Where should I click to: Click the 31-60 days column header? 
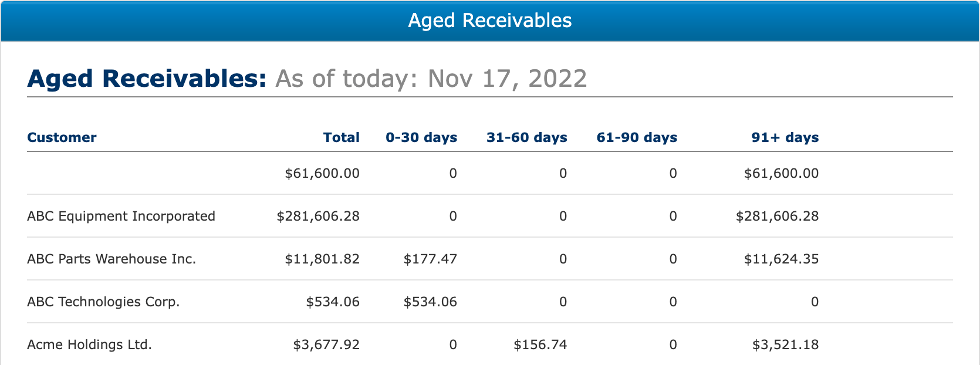point(526,137)
